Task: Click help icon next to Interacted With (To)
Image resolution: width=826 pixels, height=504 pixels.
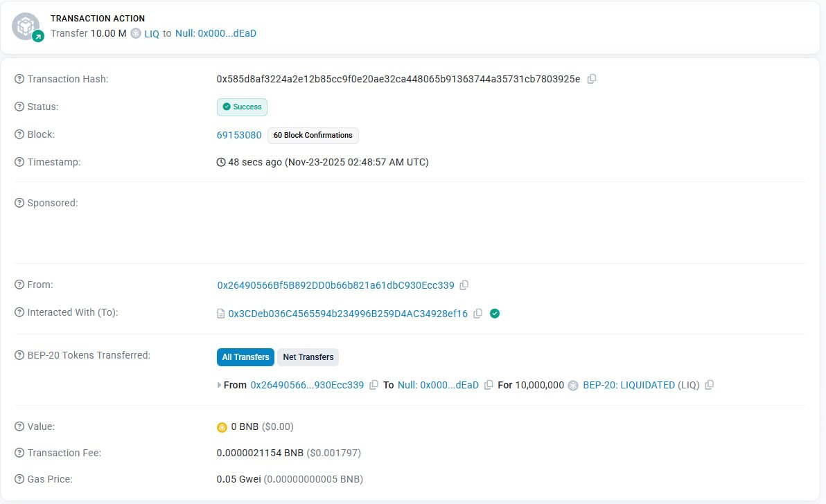Action: (x=19, y=312)
